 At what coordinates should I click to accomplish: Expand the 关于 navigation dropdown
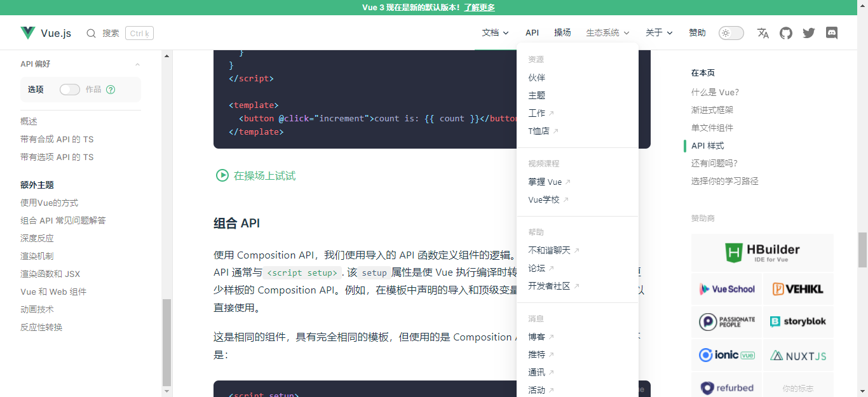click(659, 33)
